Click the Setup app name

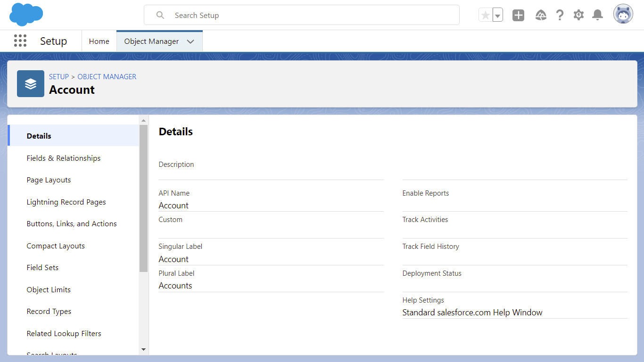tap(53, 41)
